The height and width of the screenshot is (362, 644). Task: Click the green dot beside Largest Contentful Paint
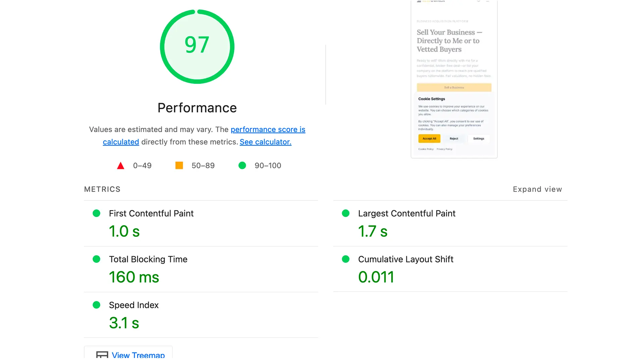pos(345,213)
